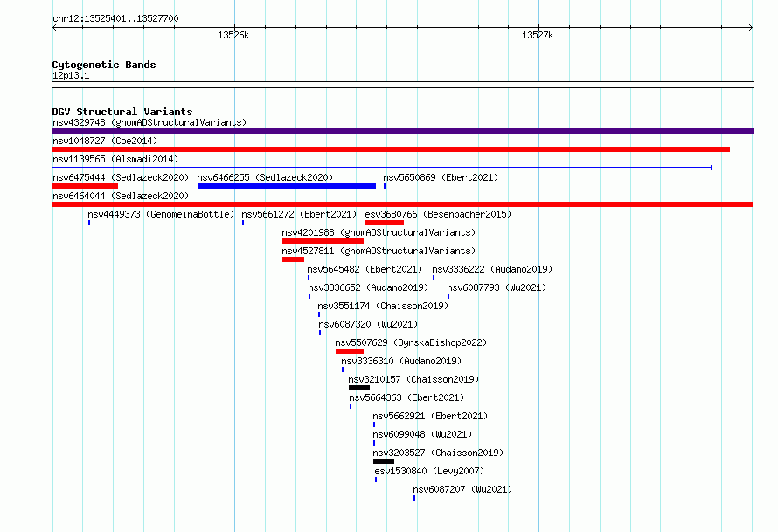Screen dimensions: 778x532
Task: Click the nsv3336310 (Audano2019) label
Action: coord(401,361)
